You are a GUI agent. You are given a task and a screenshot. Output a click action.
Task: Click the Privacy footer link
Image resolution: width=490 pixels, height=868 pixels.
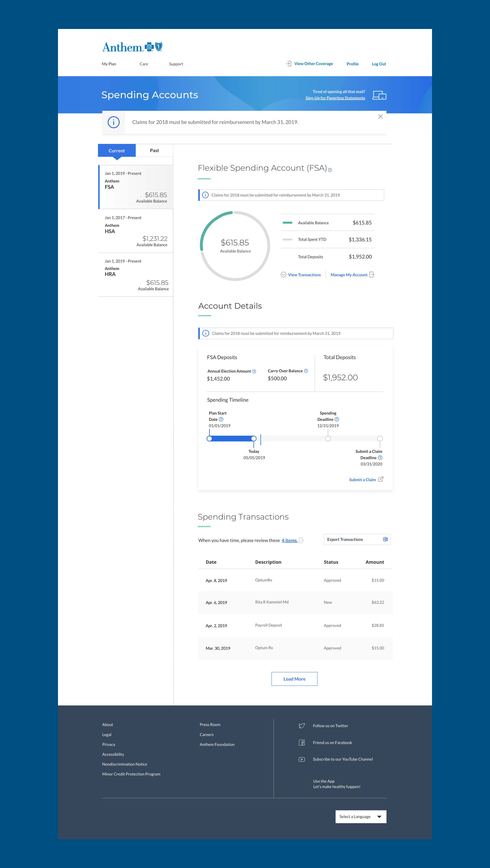(108, 744)
